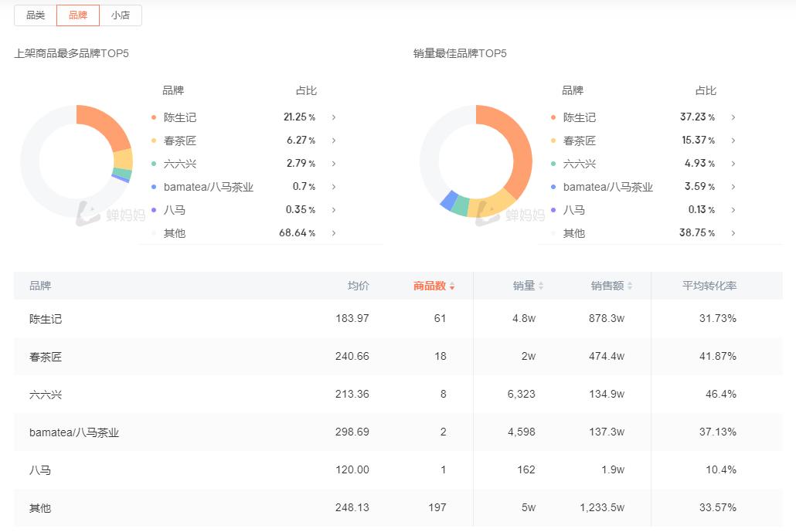Toggle 春茶匠 in the 上架商品最多品牌TOP5 legend
The height and width of the screenshot is (532, 796).
click(178, 141)
